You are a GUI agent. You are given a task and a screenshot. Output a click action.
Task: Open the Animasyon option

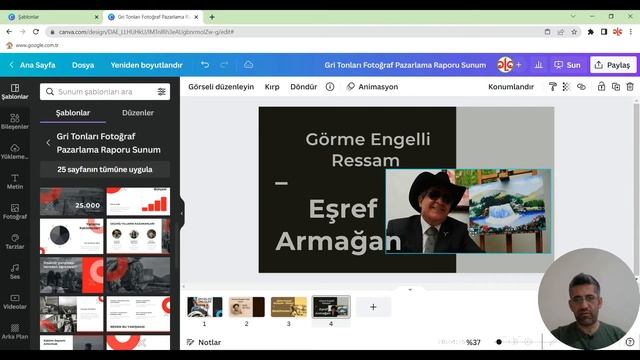click(x=372, y=87)
